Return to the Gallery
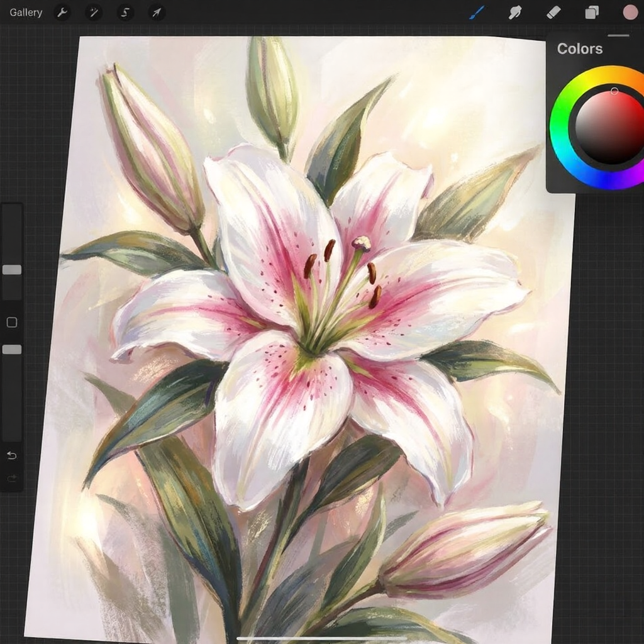This screenshot has width=644, height=644. 25,12
